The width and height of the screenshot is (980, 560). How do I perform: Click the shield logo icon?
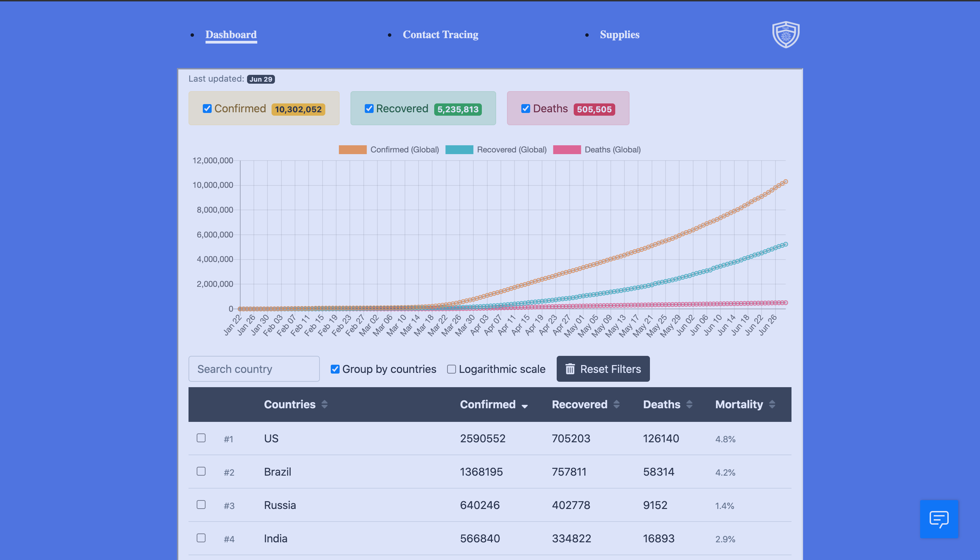pos(786,35)
